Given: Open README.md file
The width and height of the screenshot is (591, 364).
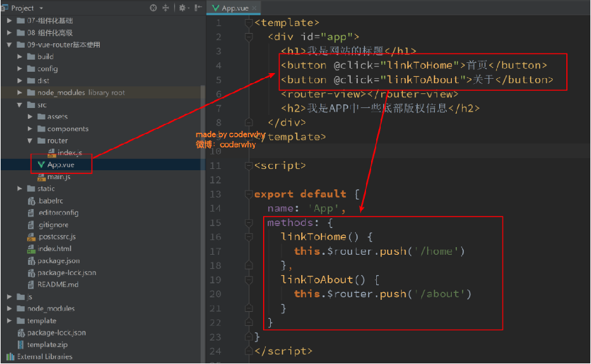Looking at the screenshot, I should (x=58, y=285).
